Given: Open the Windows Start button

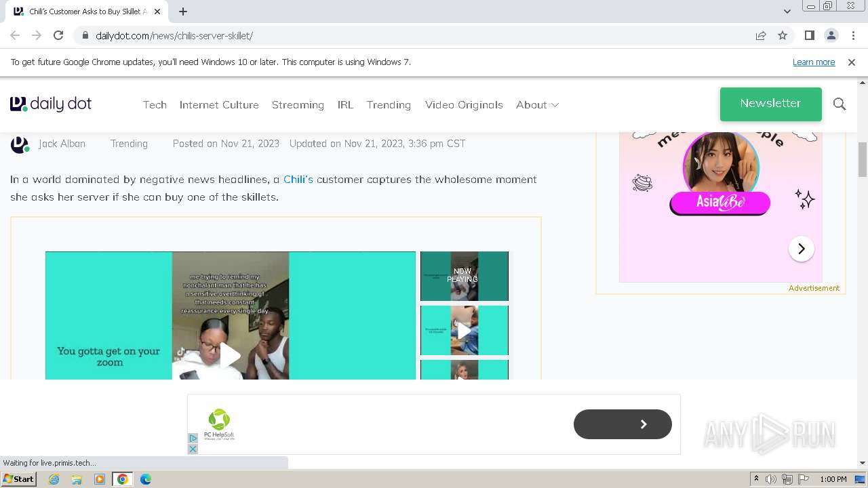Looking at the screenshot, I should tap(19, 479).
